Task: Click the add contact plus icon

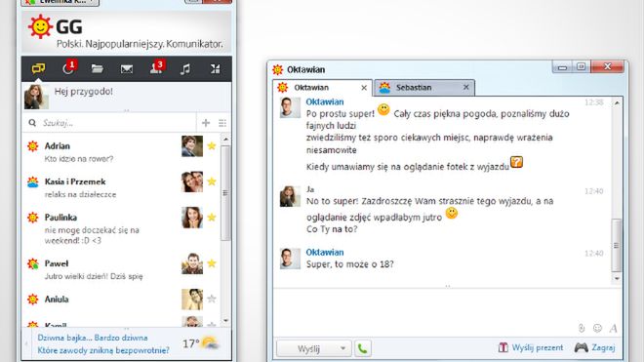Action: tap(206, 122)
